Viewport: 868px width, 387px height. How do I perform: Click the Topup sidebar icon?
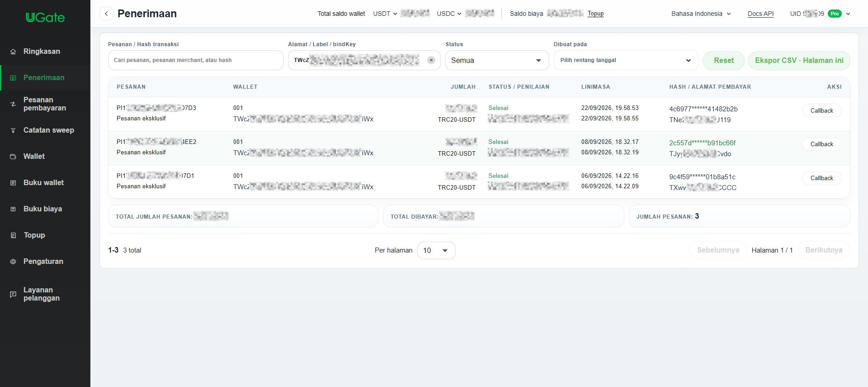[13, 235]
